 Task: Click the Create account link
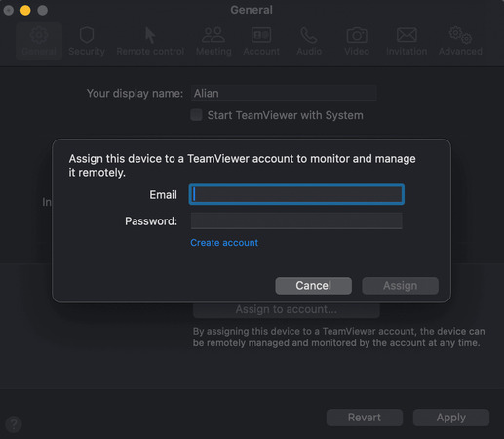pyautogui.click(x=224, y=243)
